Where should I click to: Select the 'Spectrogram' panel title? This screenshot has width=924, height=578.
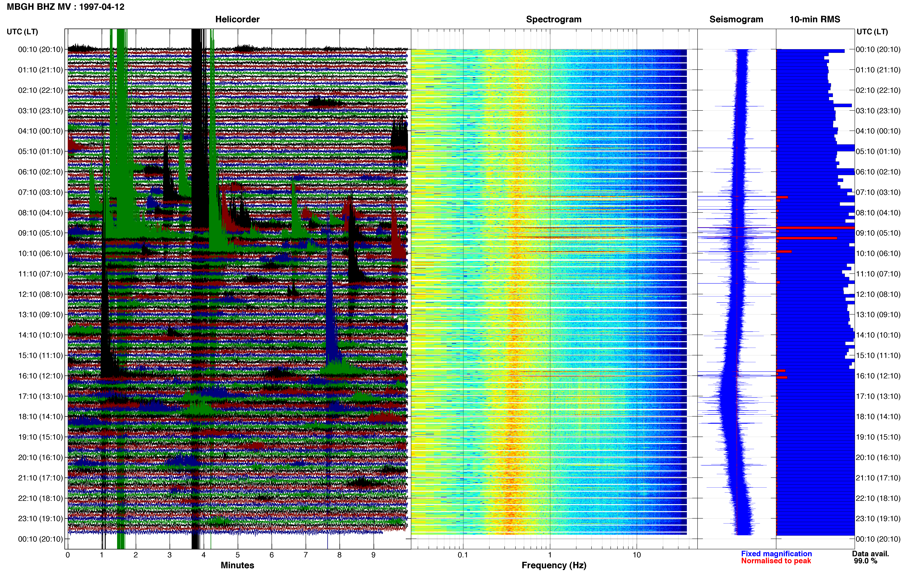tap(554, 19)
